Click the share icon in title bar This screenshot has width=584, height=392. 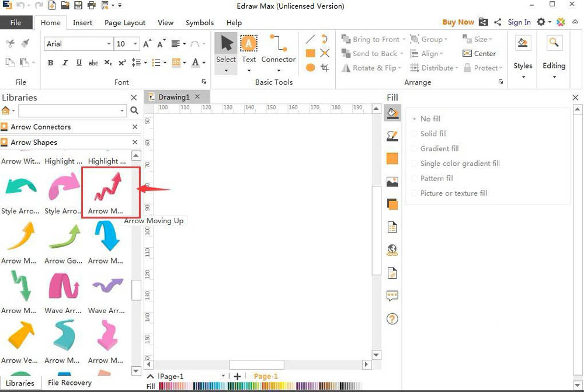[x=498, y=22]
